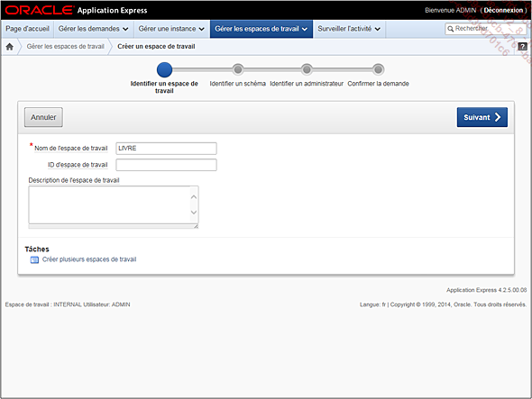Click the description textarea scroll down arrow
The height and width of the screenshot is (399, 532).
[x=194, y=213]
